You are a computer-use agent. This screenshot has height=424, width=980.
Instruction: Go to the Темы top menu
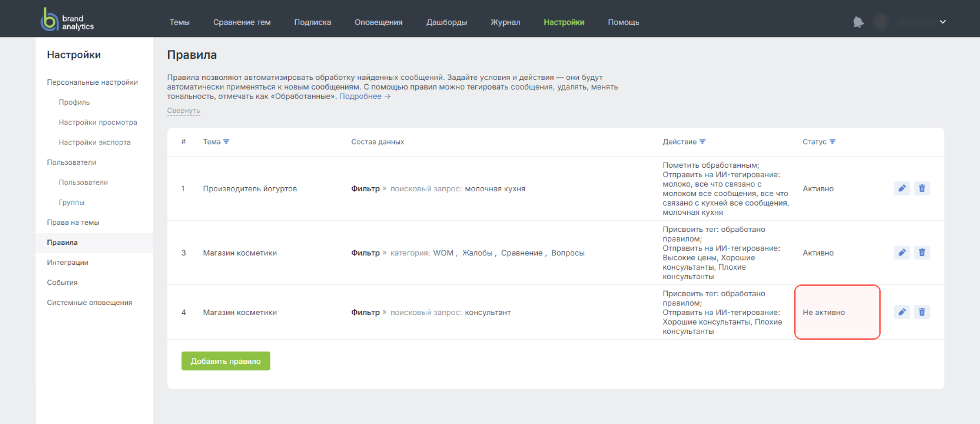180,22
